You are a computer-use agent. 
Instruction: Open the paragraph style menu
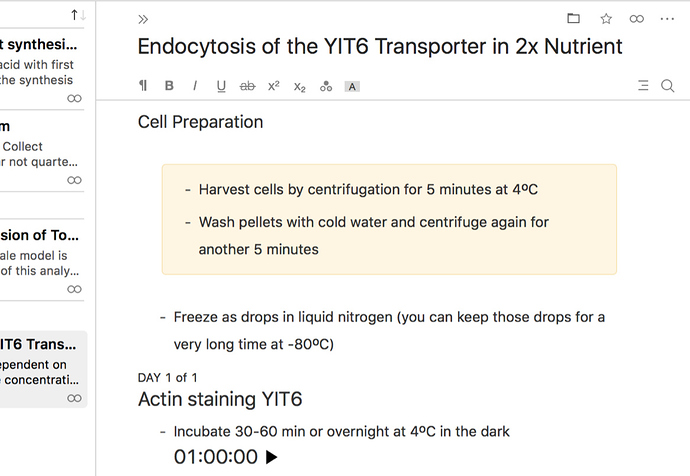143,85
